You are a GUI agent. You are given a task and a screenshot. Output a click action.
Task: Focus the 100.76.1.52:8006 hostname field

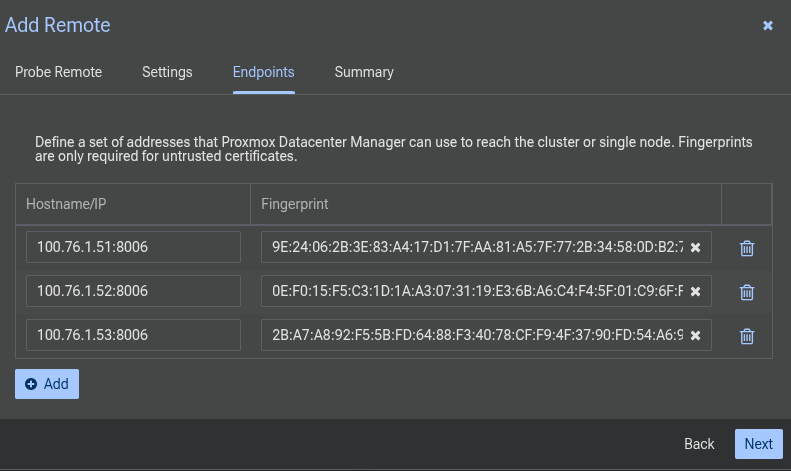click(x=133, y=291)
